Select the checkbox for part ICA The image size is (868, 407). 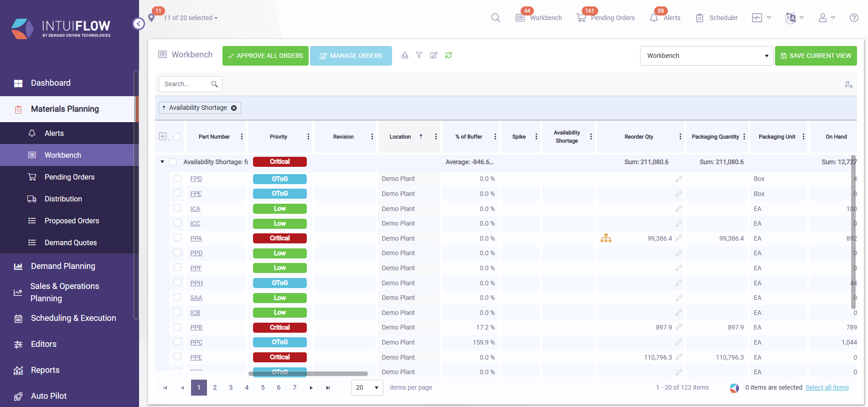point(177,208)
